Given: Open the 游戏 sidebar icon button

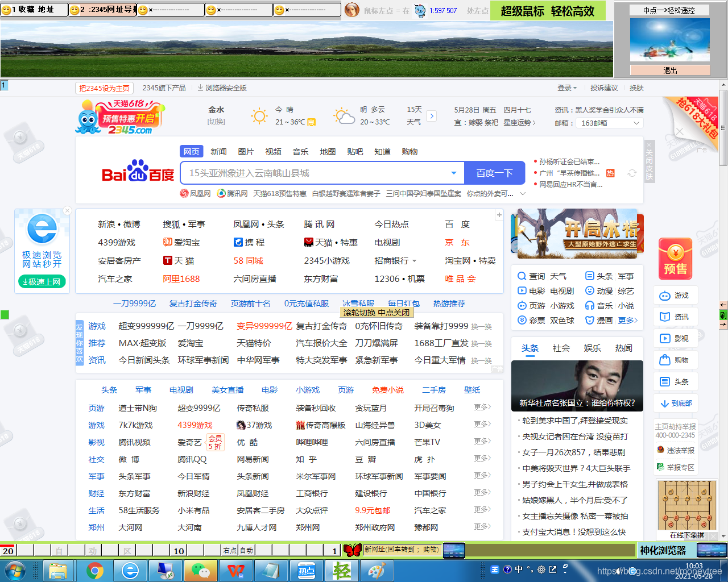Looking at the screenshot, I should point(675,296).
